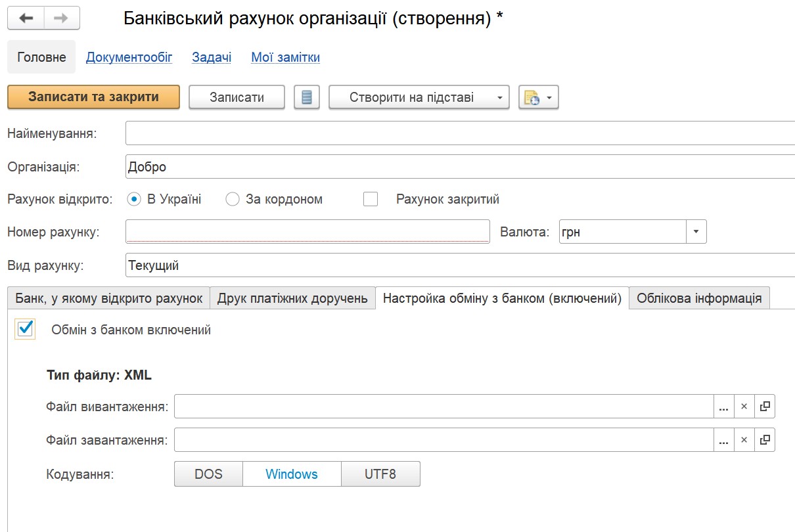Viewport: 795px width, 532px height.
Task: Open the list icon next to Записати
Action: click(x=306, y=97)
